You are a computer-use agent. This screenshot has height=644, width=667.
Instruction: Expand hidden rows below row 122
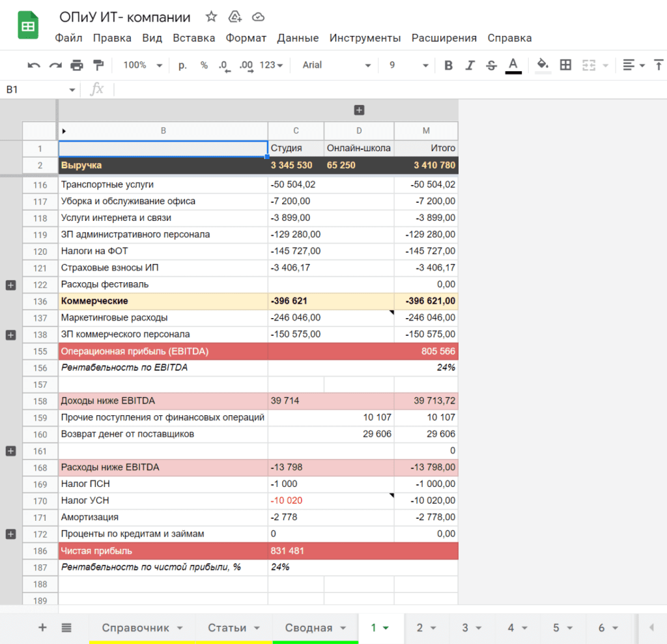pos(10,285)
